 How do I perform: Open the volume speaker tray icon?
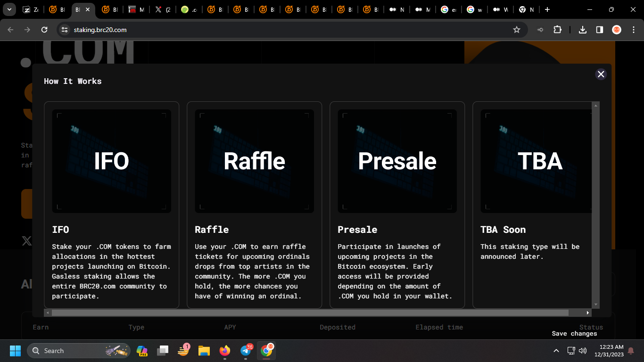[x=582, y=351]
